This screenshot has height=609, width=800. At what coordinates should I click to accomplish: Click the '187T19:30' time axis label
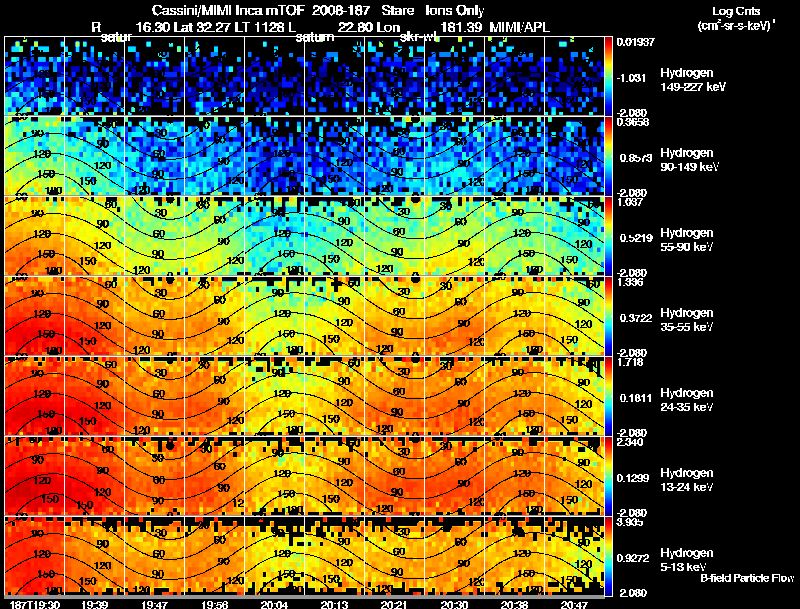pyautogui.click(x=35, y=604)
